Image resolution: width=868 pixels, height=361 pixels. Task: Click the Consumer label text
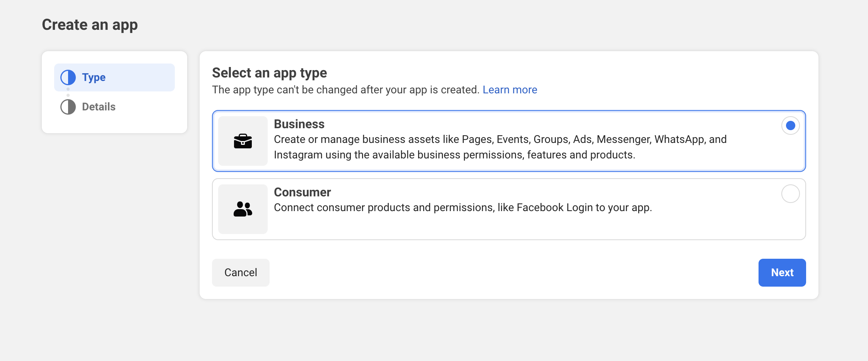(x=302, y=192)
